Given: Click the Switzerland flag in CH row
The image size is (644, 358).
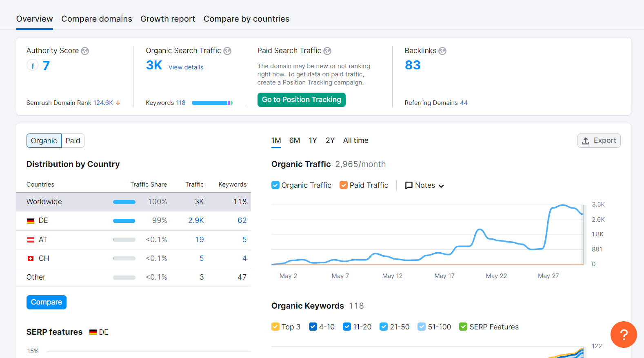Looking at the screenshot, I should [x=31, y=259].
